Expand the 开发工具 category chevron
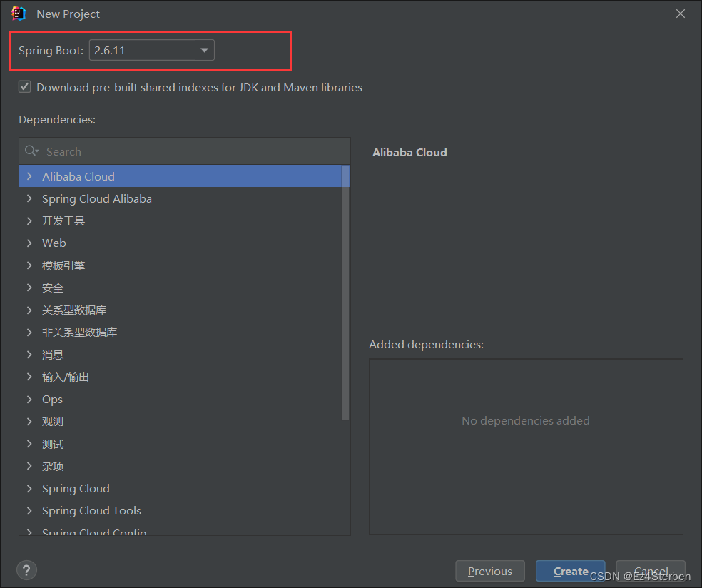This screenshot has width=702, height=588. click(x=29, y=220)
